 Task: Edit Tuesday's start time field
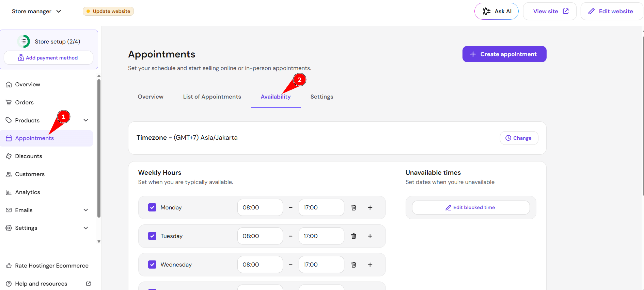tap(260, 236)
